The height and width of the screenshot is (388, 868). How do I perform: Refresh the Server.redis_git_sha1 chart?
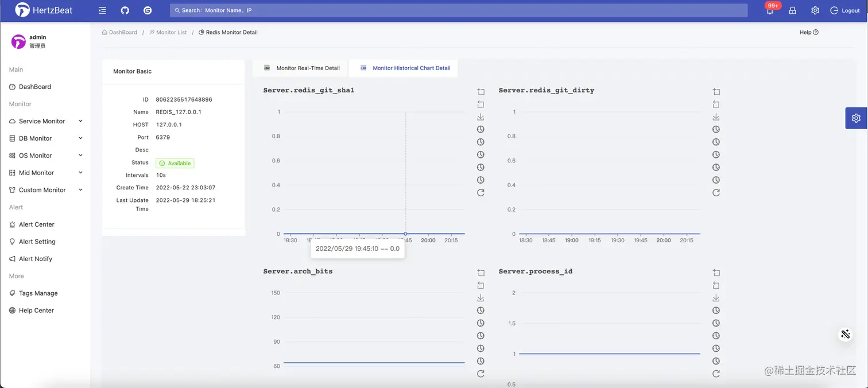481,193
